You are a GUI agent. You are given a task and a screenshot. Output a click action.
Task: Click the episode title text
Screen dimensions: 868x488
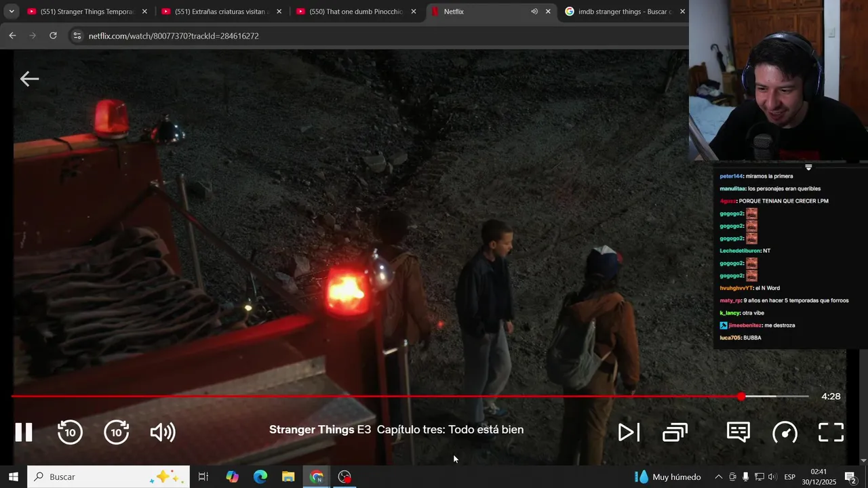[x=396, y=429]
